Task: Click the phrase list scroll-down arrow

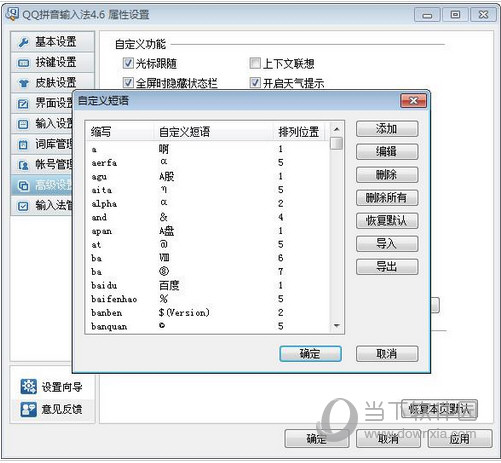Action: [x=337, y=326]
